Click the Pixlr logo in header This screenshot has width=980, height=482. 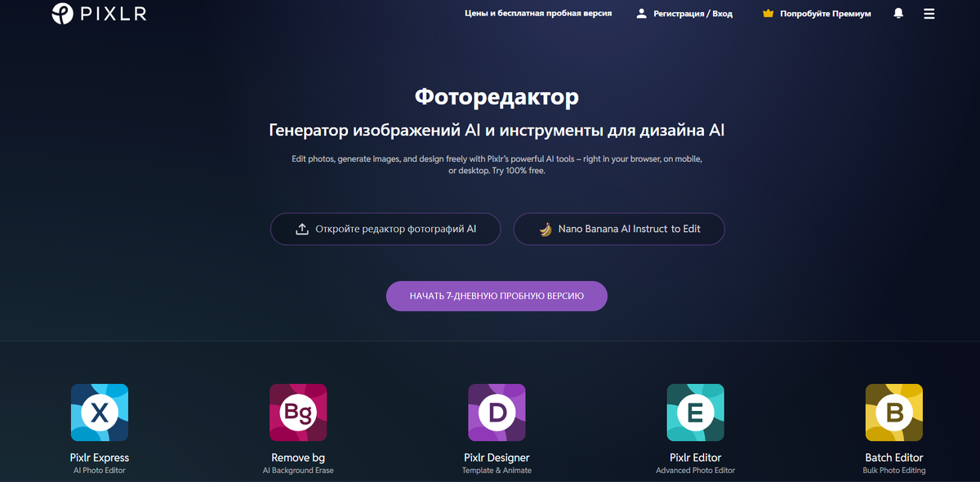(x=99, y=13)
